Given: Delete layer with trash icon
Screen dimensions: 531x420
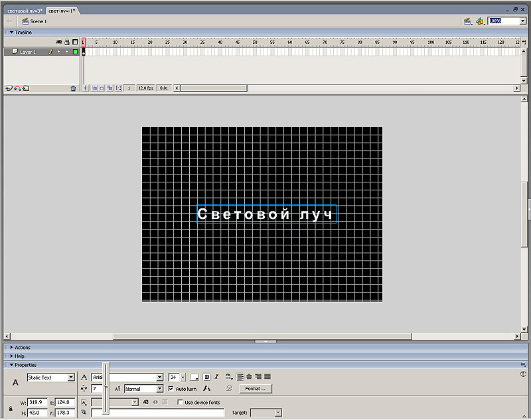Looking at the screenshot, I should pos(73,88).
